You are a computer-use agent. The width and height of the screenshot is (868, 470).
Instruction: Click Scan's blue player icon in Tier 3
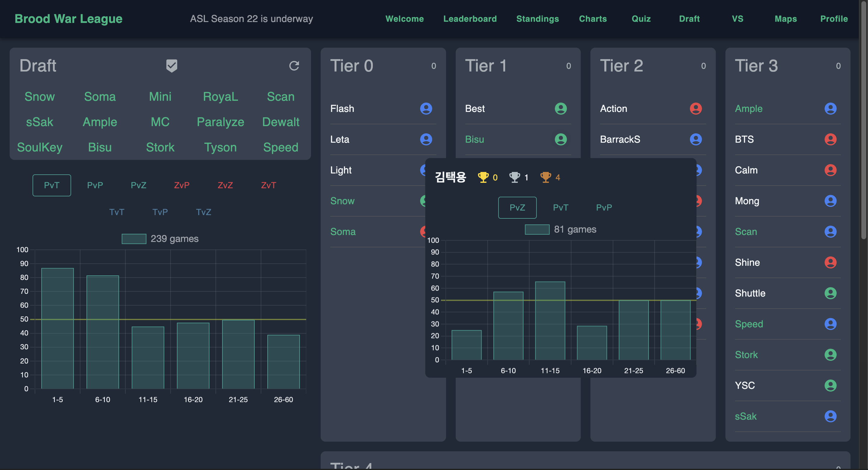[830, 232]
